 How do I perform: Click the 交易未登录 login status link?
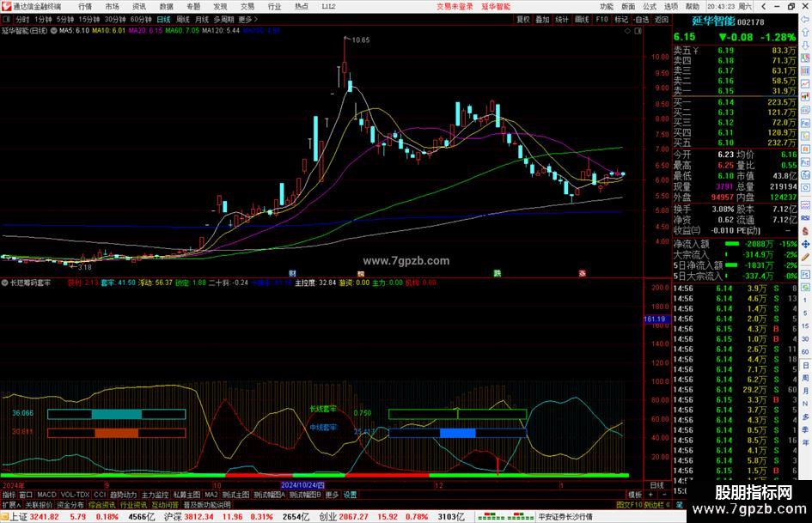(x=455, y=7)
